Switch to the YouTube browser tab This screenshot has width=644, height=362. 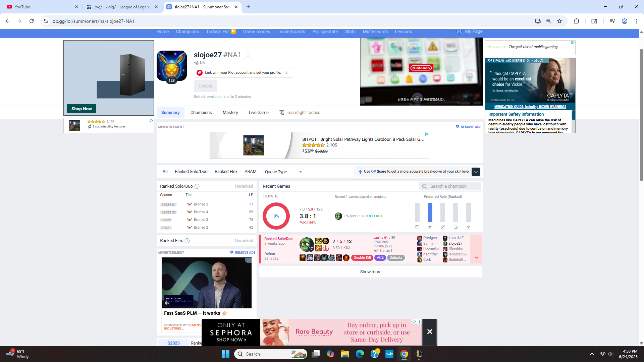pos(42,7)
